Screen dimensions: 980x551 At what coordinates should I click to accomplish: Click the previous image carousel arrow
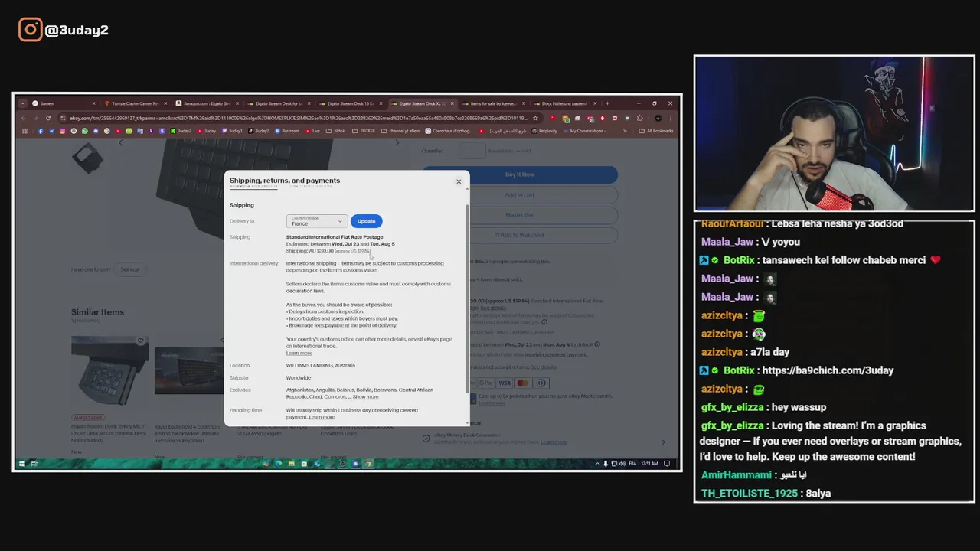(120, 143)
